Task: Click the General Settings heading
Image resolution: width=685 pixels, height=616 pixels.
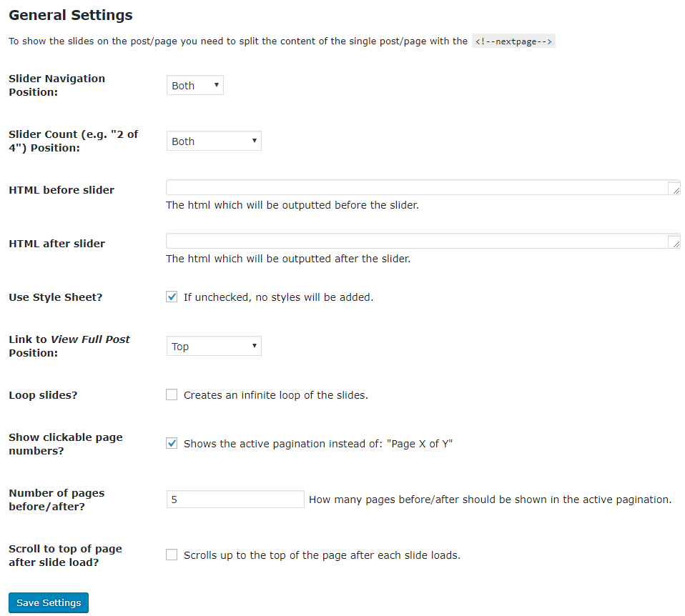Action: 70,14
